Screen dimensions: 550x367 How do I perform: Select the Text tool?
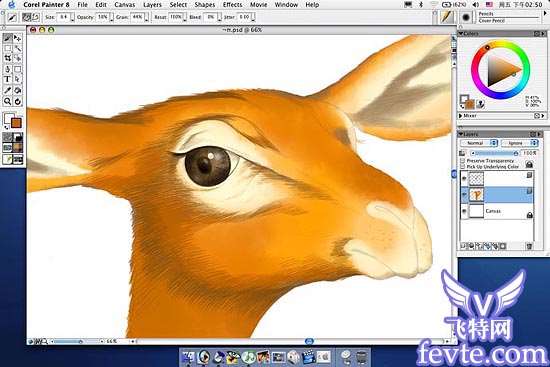click(7, 79)
